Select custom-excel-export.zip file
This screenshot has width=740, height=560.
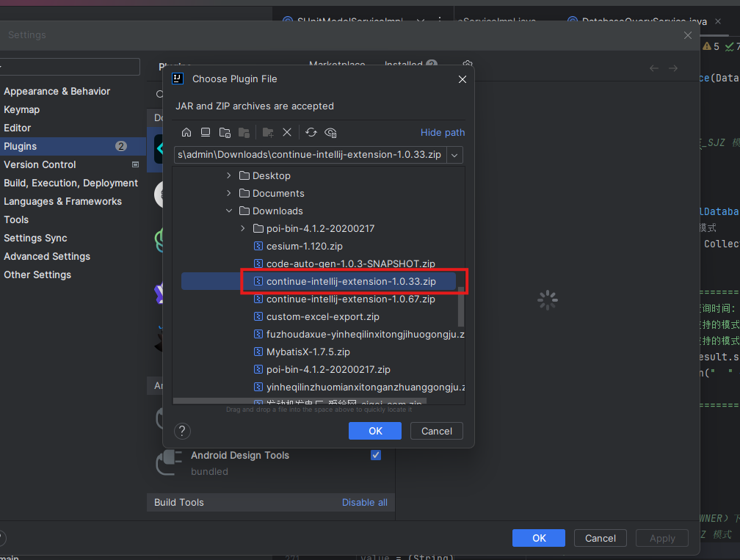323,316
